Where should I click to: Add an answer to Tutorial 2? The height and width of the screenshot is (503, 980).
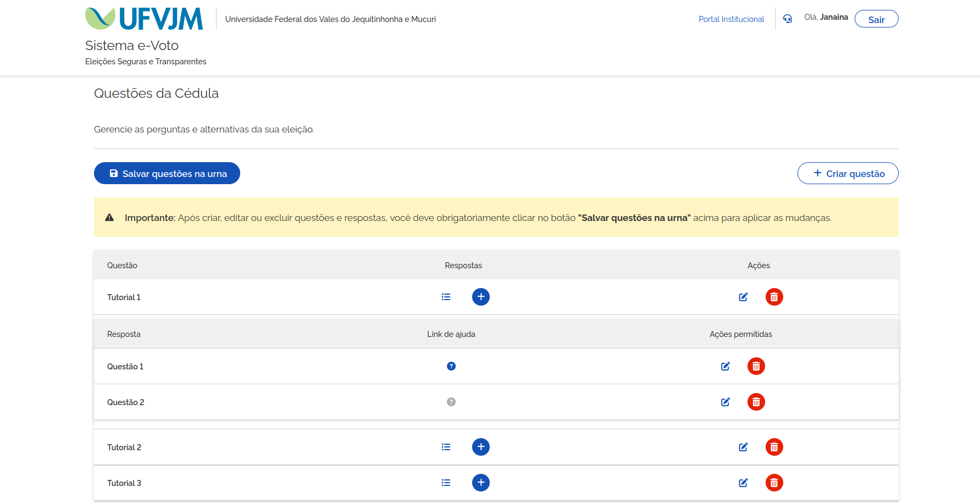[481, 447]
